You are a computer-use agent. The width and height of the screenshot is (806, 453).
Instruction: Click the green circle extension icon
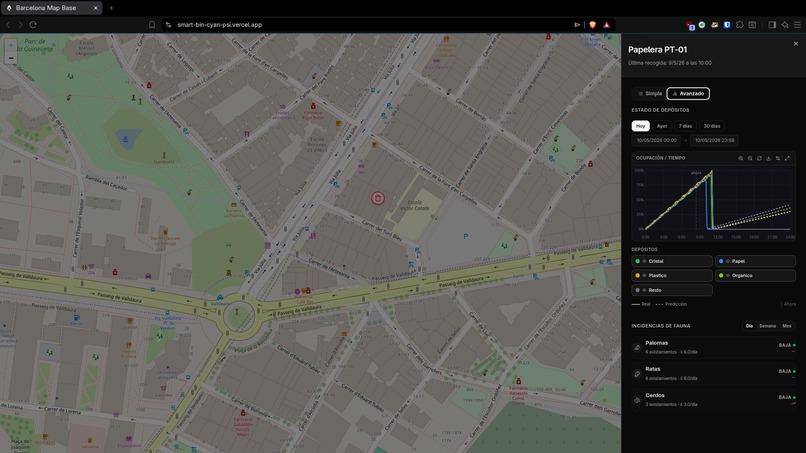702,25
